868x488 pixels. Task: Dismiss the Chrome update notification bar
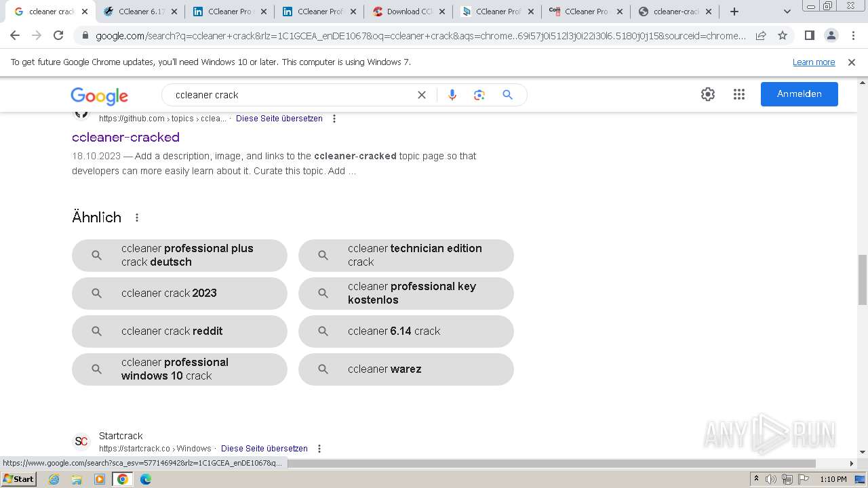pos(852,62)
